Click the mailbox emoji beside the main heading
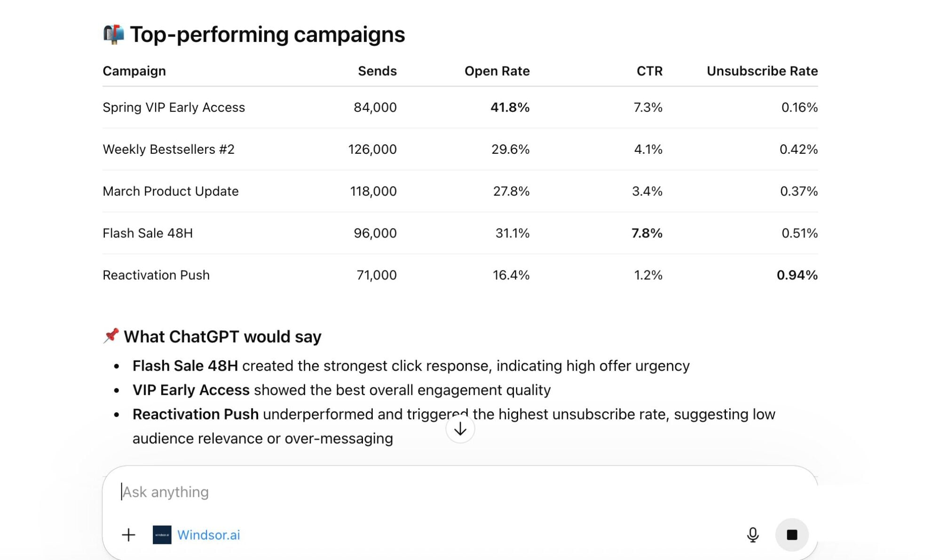The height and width of the screenshot is (560, 931). tap(112, 34)
